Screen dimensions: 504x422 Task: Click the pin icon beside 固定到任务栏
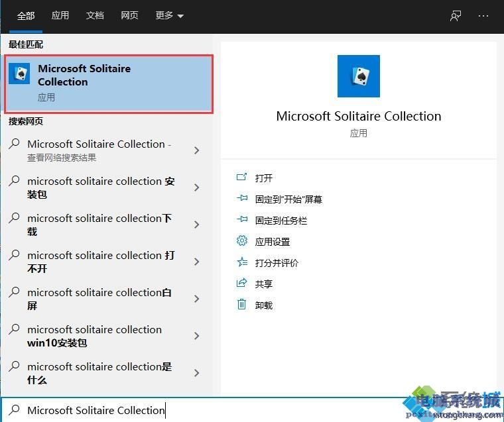pos(241,219)
